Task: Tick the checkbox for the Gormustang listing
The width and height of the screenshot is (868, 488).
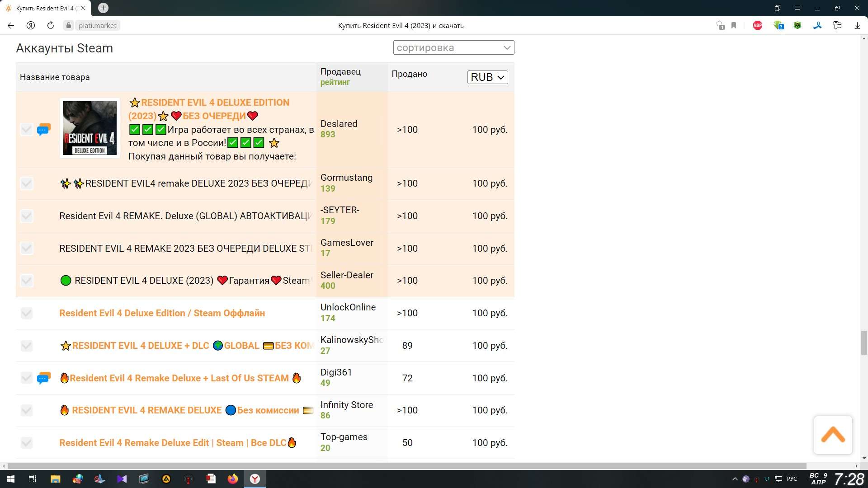Action: tap(27, 183)
